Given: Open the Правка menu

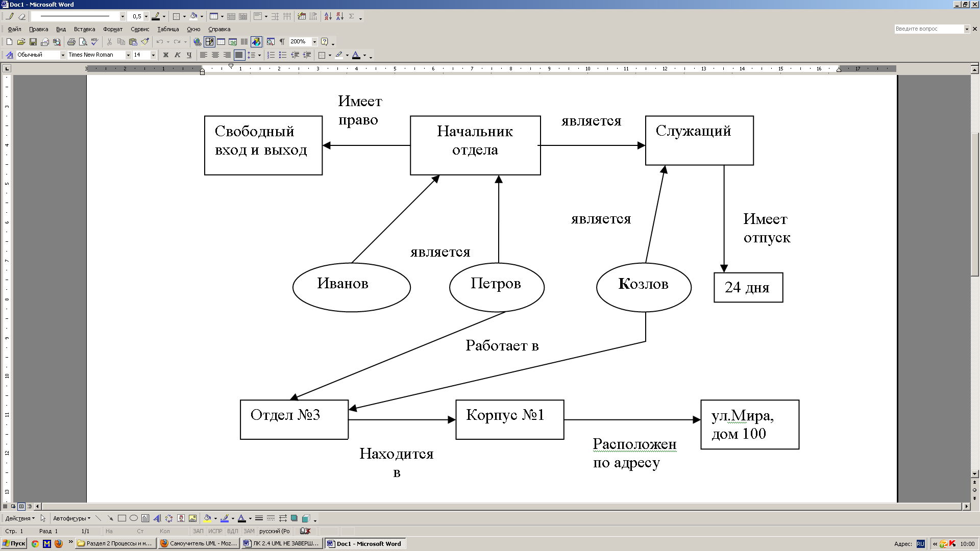Looking at the screenshot, I should 38,29.
